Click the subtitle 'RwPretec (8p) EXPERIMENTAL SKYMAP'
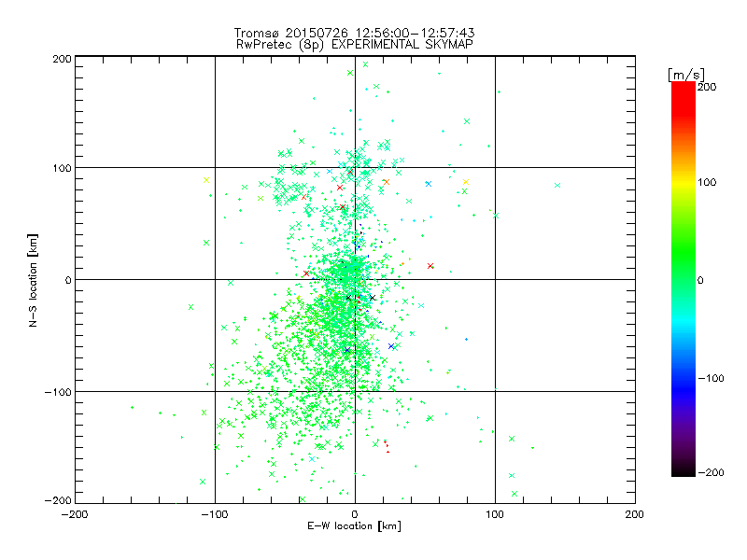The image size is (747, 560). pyautogui.click(x=355, y=45)
